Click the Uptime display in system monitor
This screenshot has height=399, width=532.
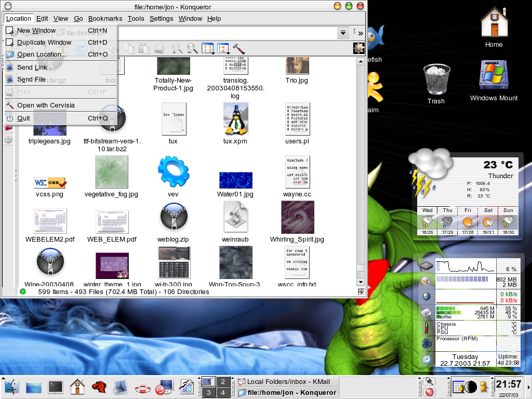508,360
